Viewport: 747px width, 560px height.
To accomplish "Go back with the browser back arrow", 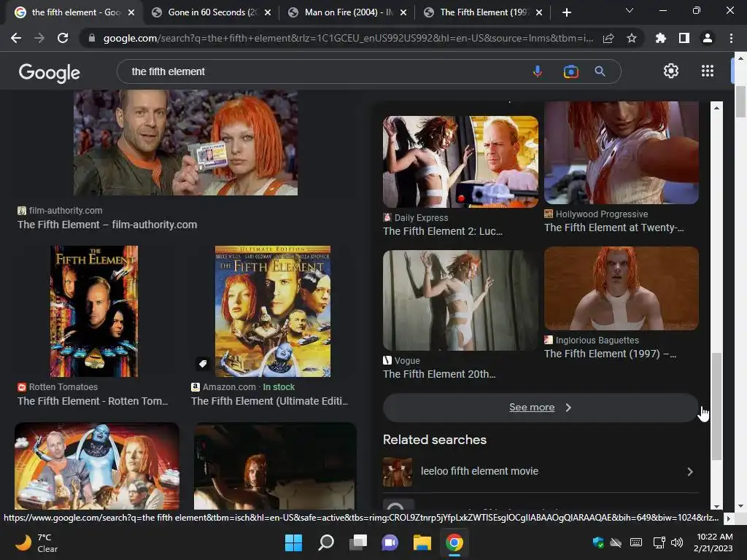I will pyautogui.click(x=16, y=38).
